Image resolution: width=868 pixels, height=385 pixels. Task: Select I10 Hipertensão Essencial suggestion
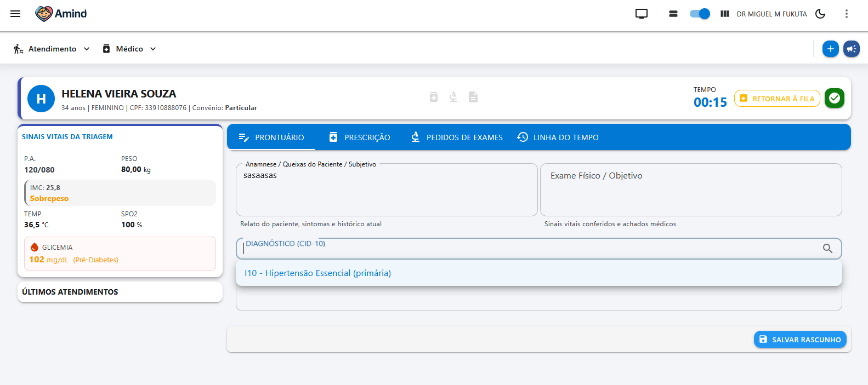(317, 273)
